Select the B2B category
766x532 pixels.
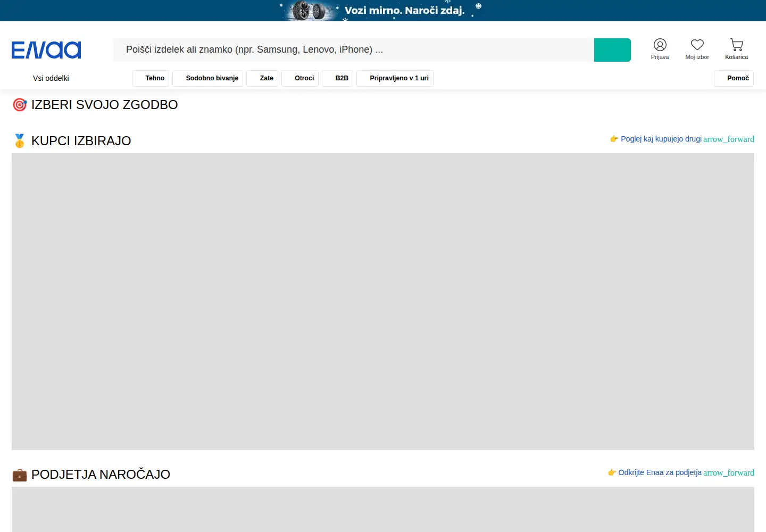[337, 78]
